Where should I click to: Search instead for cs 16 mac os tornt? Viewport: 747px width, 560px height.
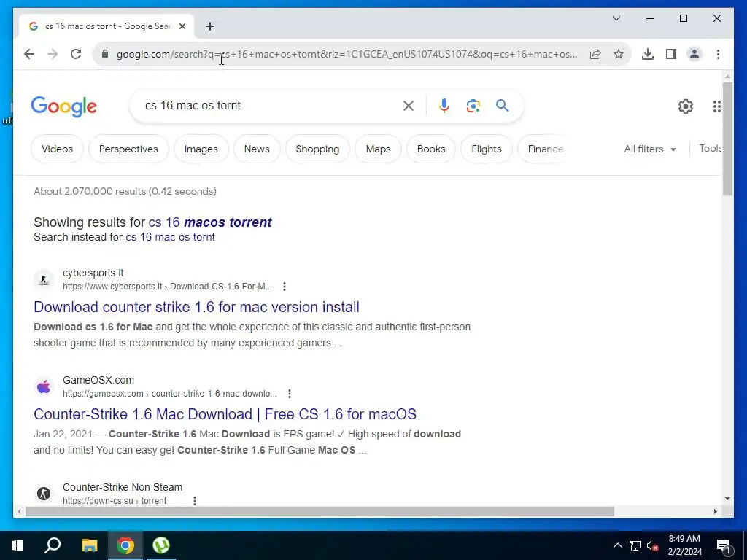(170, 237)
